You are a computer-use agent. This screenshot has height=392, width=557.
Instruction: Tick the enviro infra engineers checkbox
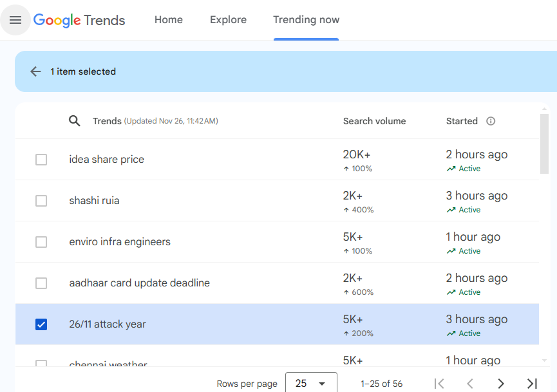pos(41,242)
